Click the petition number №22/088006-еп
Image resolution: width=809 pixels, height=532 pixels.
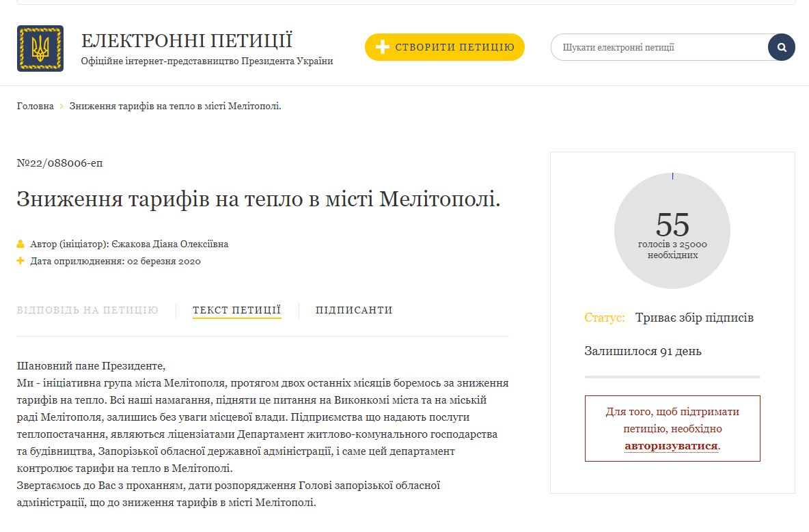pos(60,163)
